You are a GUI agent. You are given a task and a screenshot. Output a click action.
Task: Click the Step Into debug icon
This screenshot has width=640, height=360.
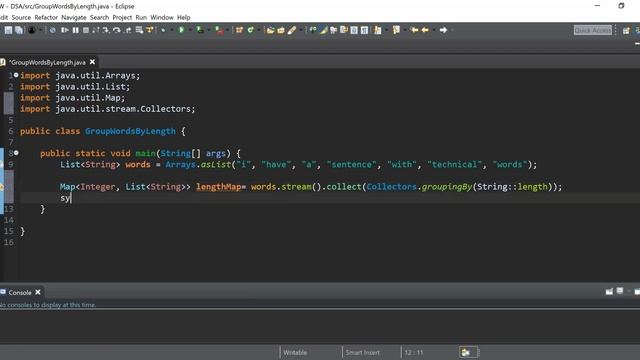[106, 30]
